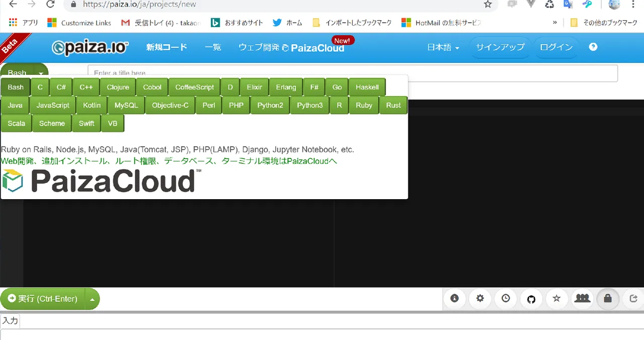Open 一覧 menu item
The height and width of the screenshot is (340, 644).
click(213, 47)
